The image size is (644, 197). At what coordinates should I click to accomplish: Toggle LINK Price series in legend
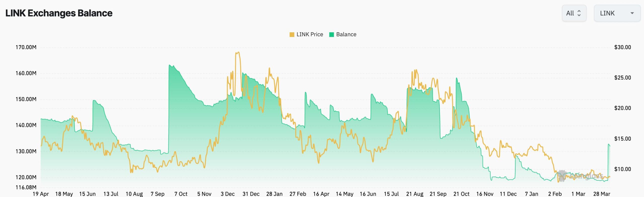306,35
